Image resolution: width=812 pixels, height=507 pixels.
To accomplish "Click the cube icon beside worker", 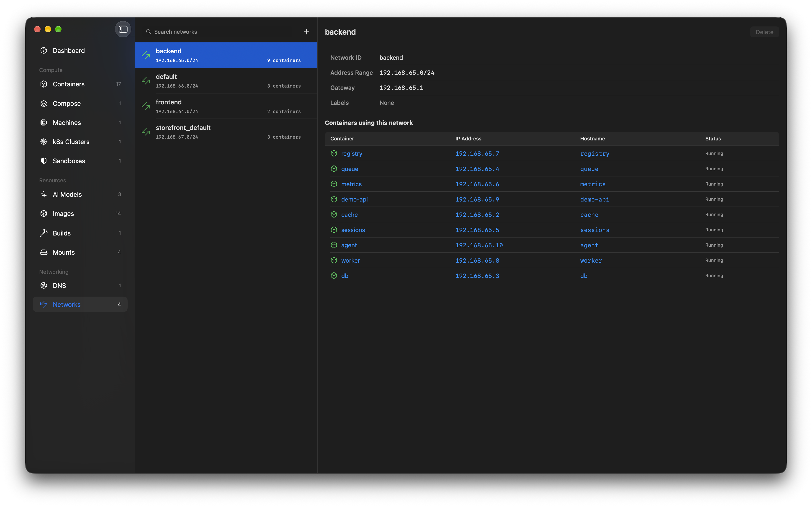I will pos(334,261).
